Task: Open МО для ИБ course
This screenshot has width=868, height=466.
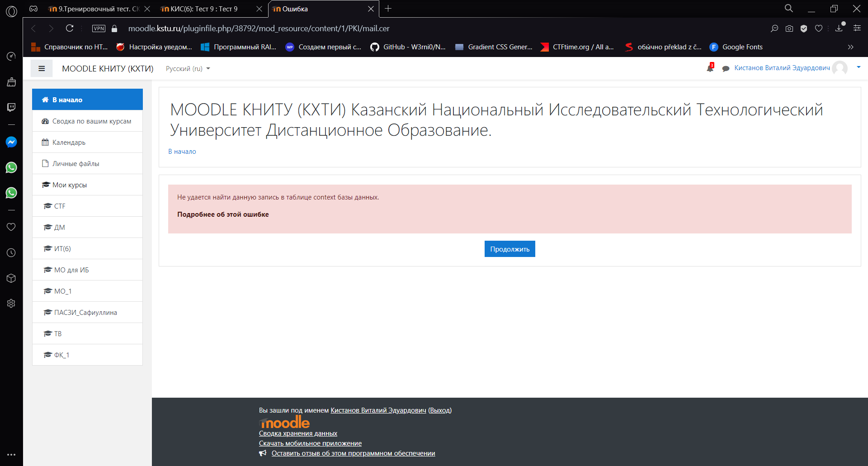Action: click(87, 270)
